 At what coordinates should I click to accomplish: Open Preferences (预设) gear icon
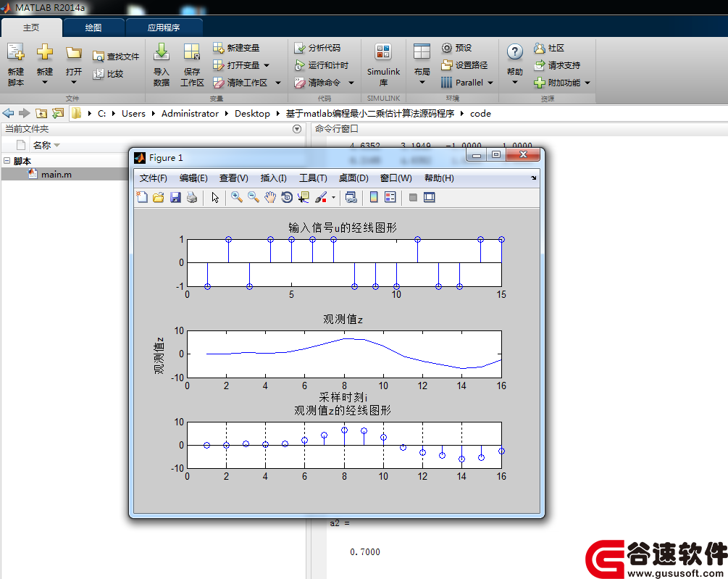point(447,48)
